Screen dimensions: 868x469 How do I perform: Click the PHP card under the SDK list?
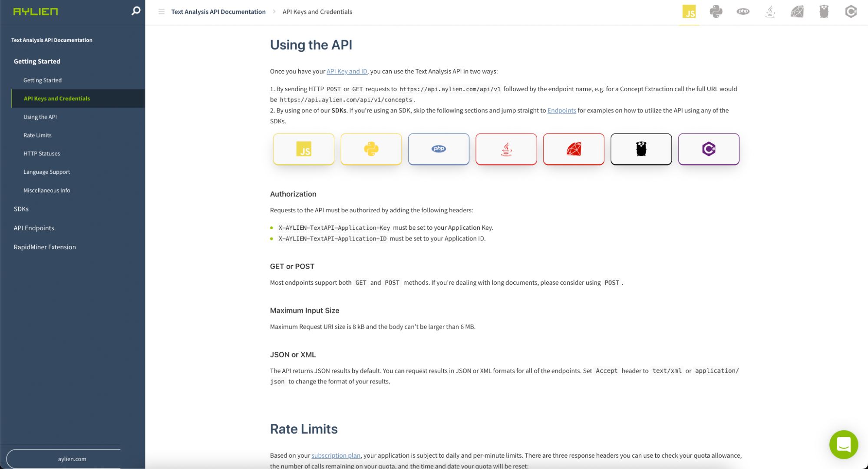(x=439, y=149)
